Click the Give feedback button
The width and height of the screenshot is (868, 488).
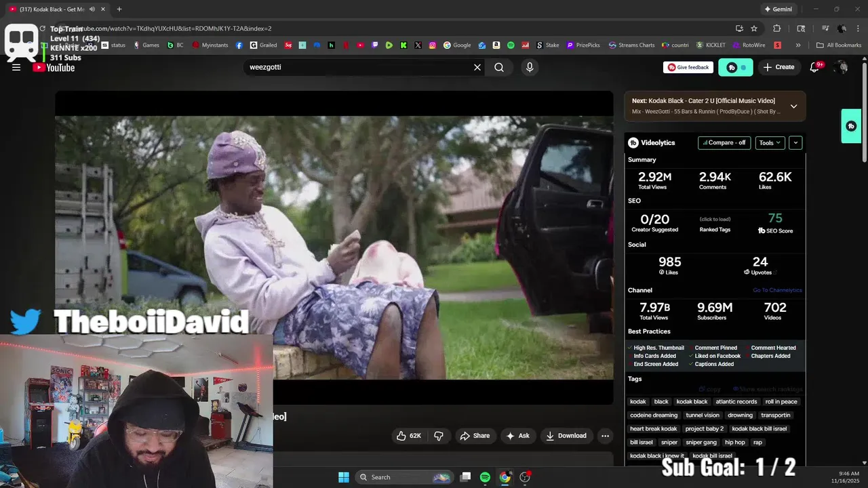pos(688,67)
